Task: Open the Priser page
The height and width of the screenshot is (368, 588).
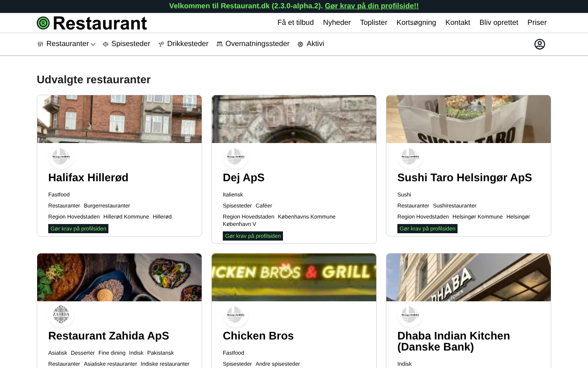Action: pos(537,23)
